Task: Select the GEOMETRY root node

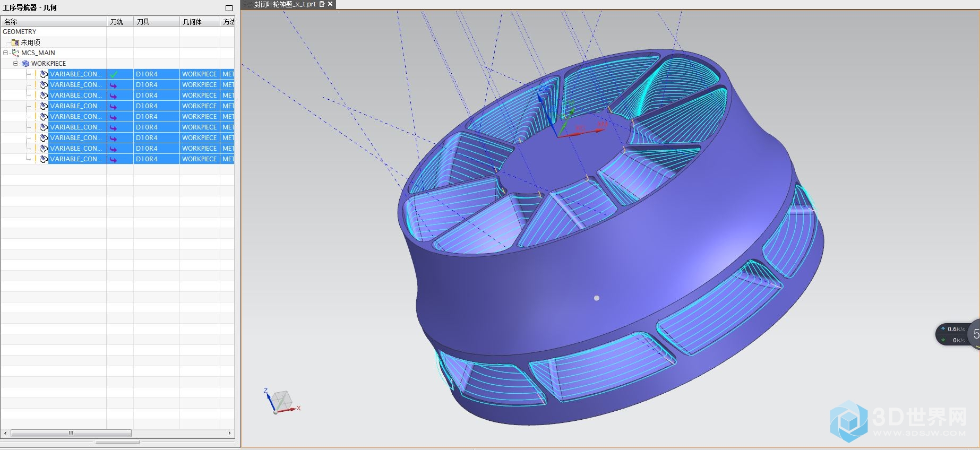Action: [20, 32]
